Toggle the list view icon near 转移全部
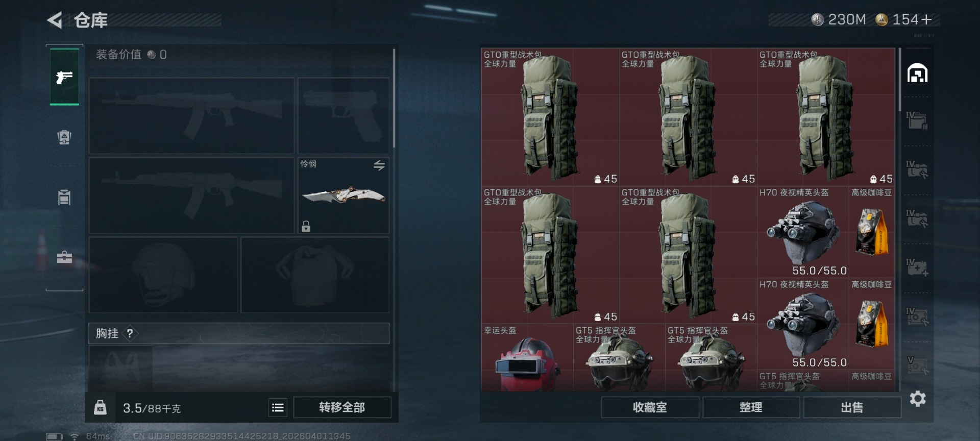This screenshot has width=980, height=441. [x=278, y=407]
